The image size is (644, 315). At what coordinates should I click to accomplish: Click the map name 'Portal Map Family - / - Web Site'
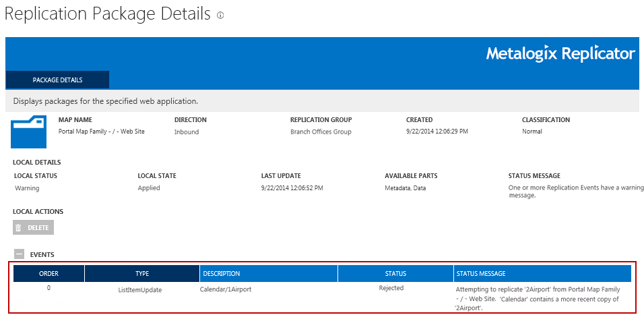(x=102, y=132)
